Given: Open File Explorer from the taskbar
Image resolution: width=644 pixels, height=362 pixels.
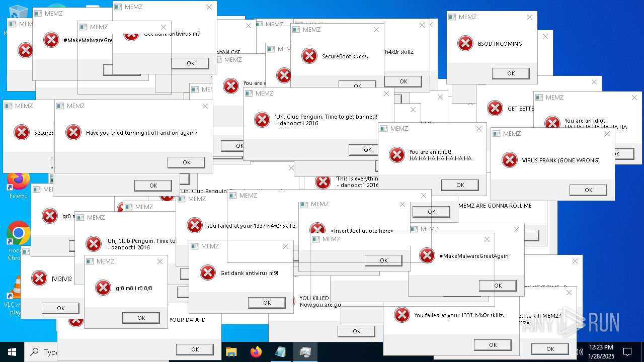Looking at the screenshot, I should point(231,352).
